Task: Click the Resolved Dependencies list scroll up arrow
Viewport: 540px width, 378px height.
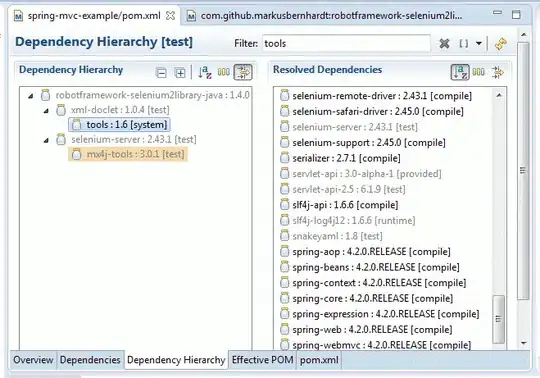Action: tap(499, 95)
